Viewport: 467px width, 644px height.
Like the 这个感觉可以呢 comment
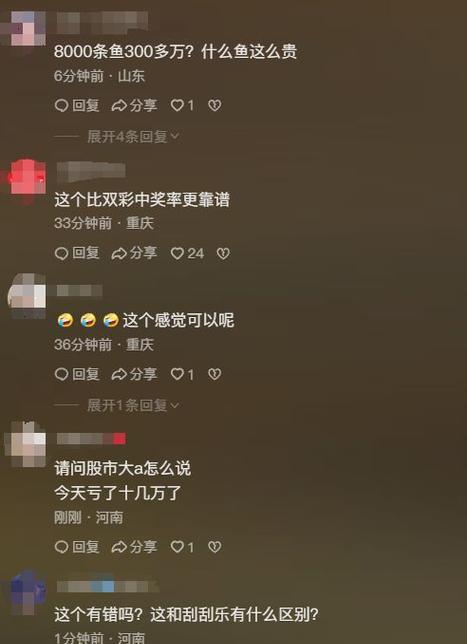pos(182,374)
